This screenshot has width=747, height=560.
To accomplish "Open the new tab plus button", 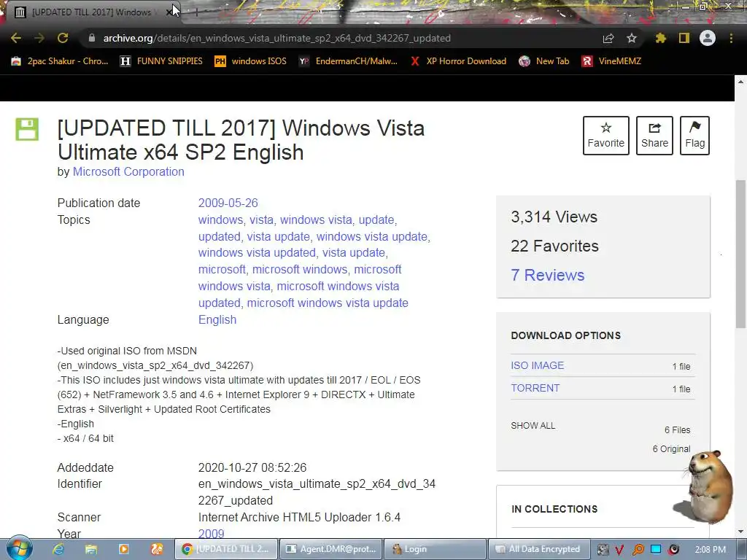I will pos(196,12).
